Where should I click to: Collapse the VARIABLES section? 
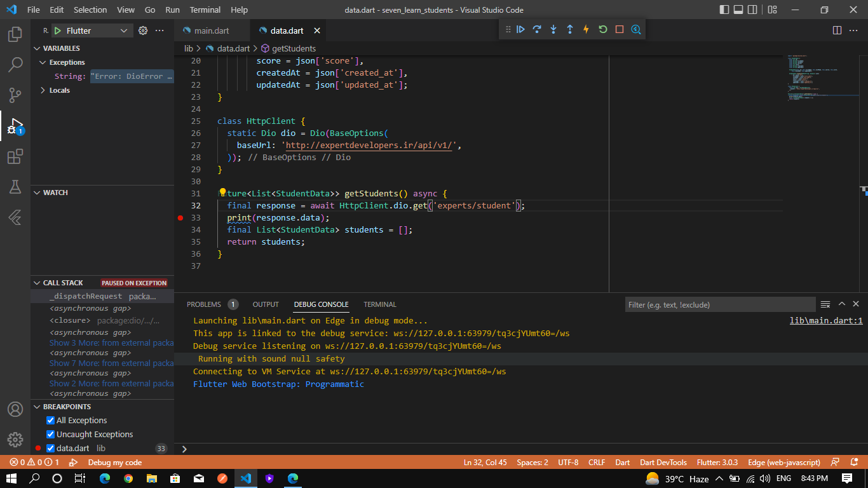[x=102, y=48]
